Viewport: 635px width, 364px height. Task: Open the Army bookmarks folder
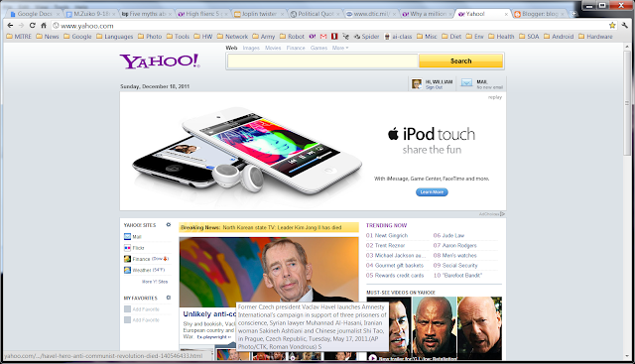point(264,37)
